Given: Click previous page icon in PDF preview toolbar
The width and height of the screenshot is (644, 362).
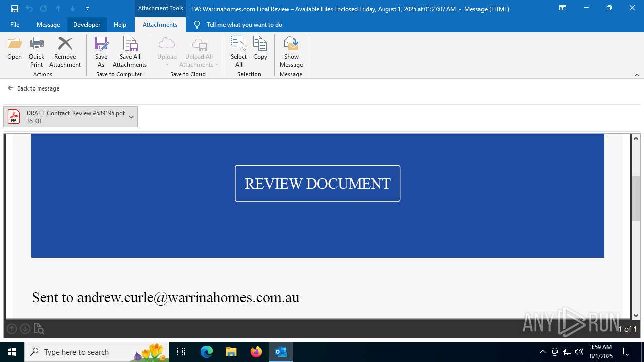Looking at the screenshot, I should (x=12, y=329).
